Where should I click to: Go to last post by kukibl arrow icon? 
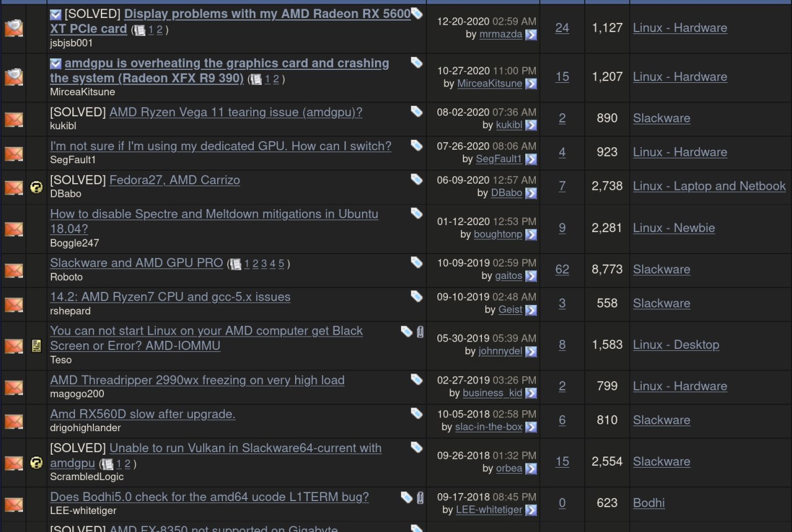pos(531,125)
